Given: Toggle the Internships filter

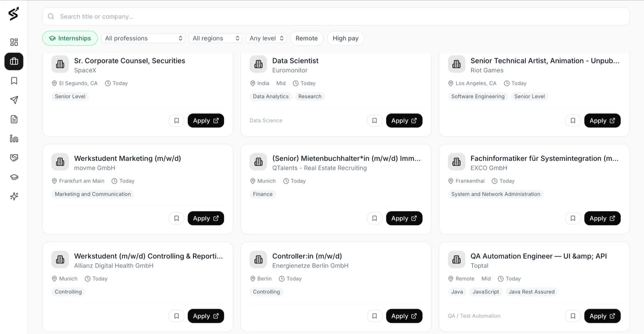Looking at the screenshot, I should tap(70, 38).
